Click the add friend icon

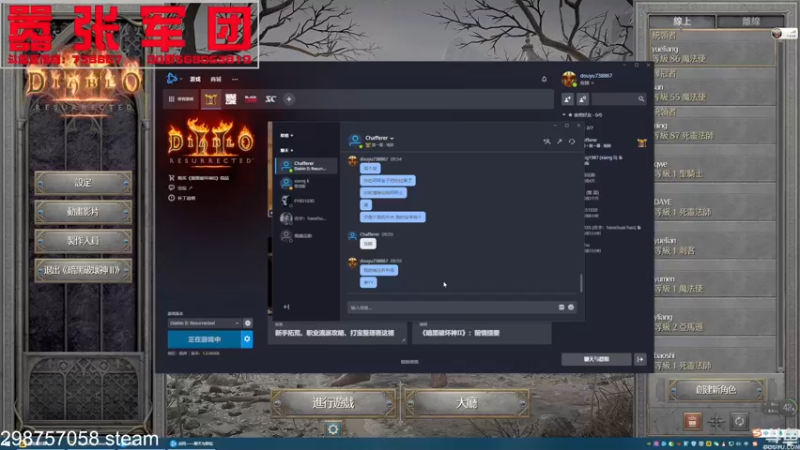[x=567, y=99]
